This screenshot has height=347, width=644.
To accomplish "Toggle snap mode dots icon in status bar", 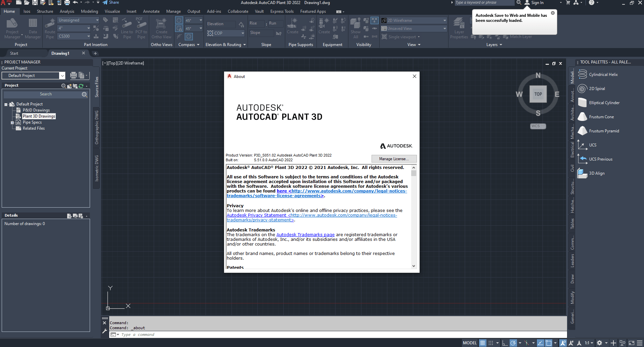I will pyautogui.click(x=491, y=343).
